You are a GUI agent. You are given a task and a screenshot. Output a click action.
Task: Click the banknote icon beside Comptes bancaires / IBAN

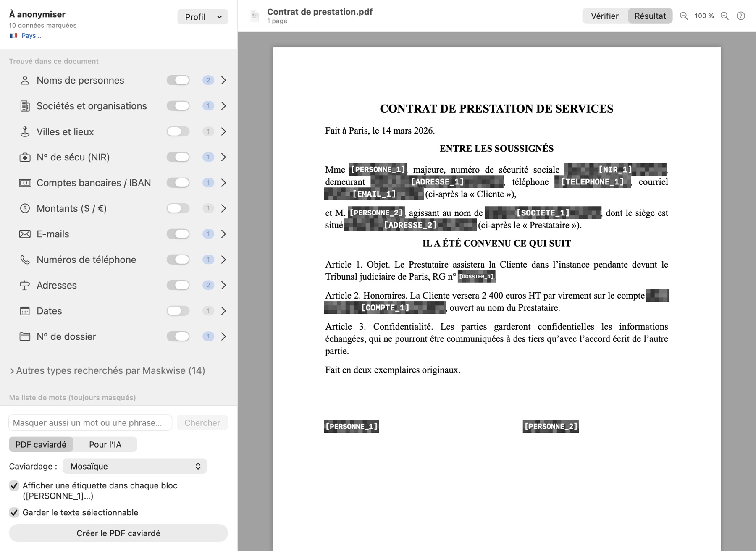coord(25,183)
